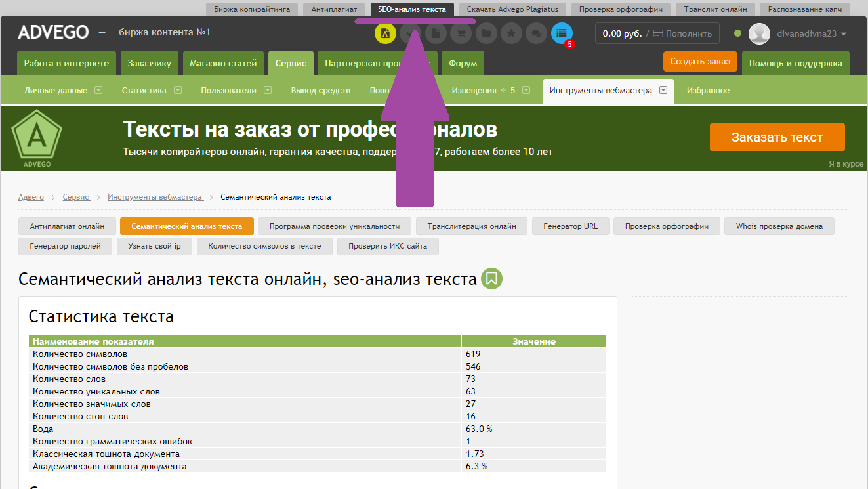Expand the divanadivna23 account menu arrow
This screenshot has width=868, height=489.
[x=844, y=34]
